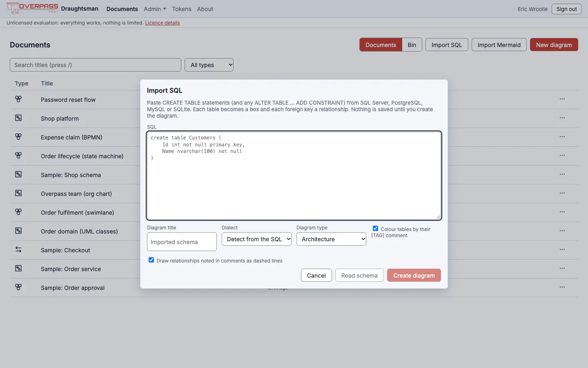Click the Shop platform type icon
588x368 pixels.
pos(18,118)
